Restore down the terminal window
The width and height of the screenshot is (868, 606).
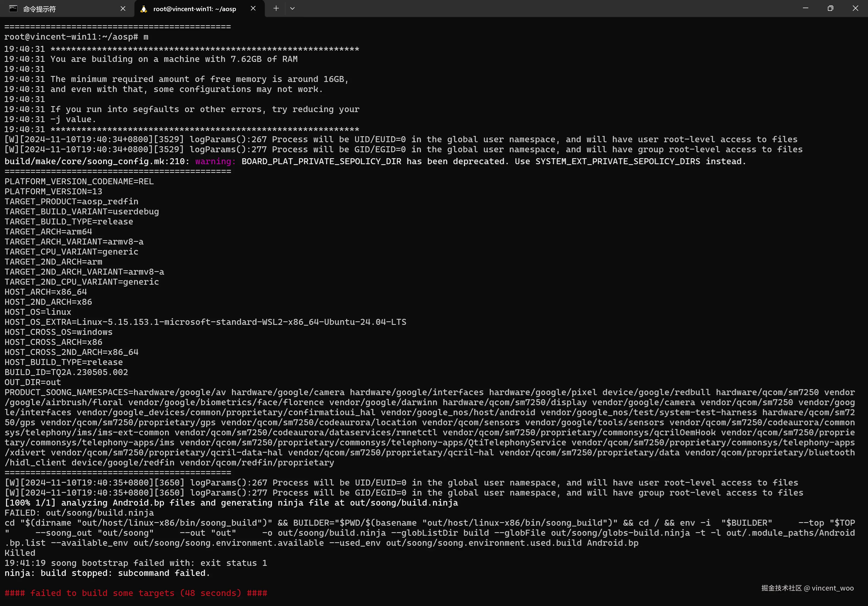(x=830, y=8)
